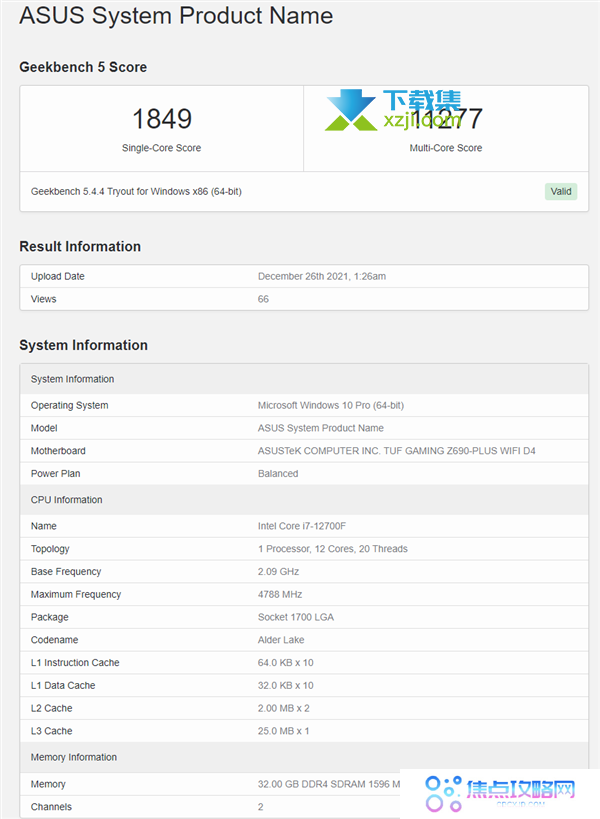Viewport: 600px width, 819px height.
Task: Select 1 Processor, 12 Cores, 20 Threads
Action: coord(333,549)
